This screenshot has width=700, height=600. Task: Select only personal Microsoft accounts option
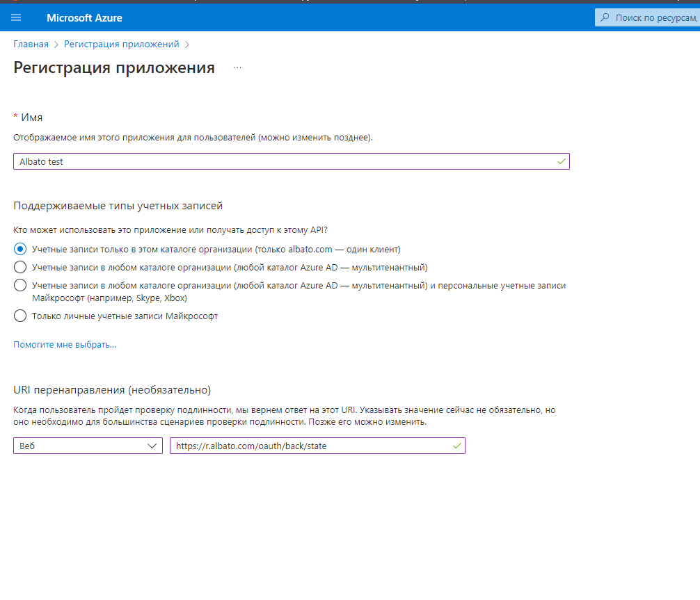click(20, 316)
